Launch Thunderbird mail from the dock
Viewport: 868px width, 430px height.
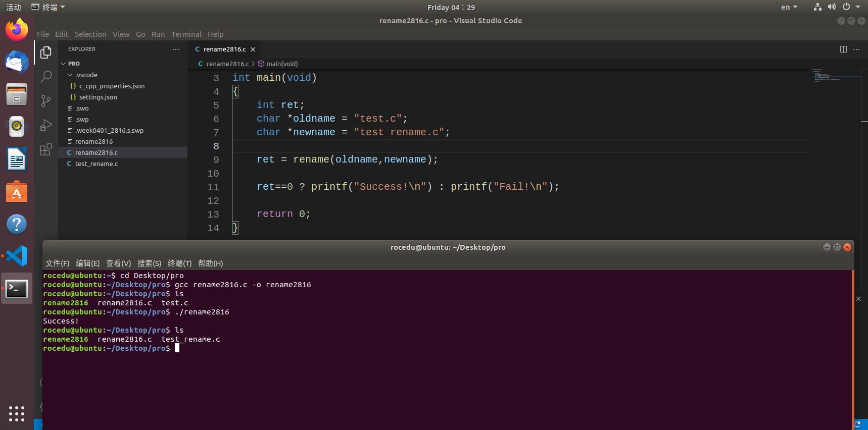pyautogui.click(x=17, y=62)
